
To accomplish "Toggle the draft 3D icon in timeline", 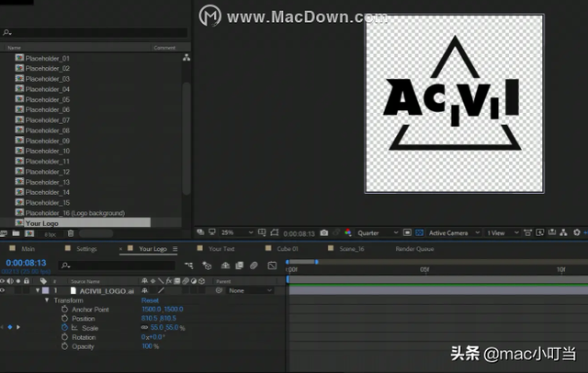I will [207, 266].
